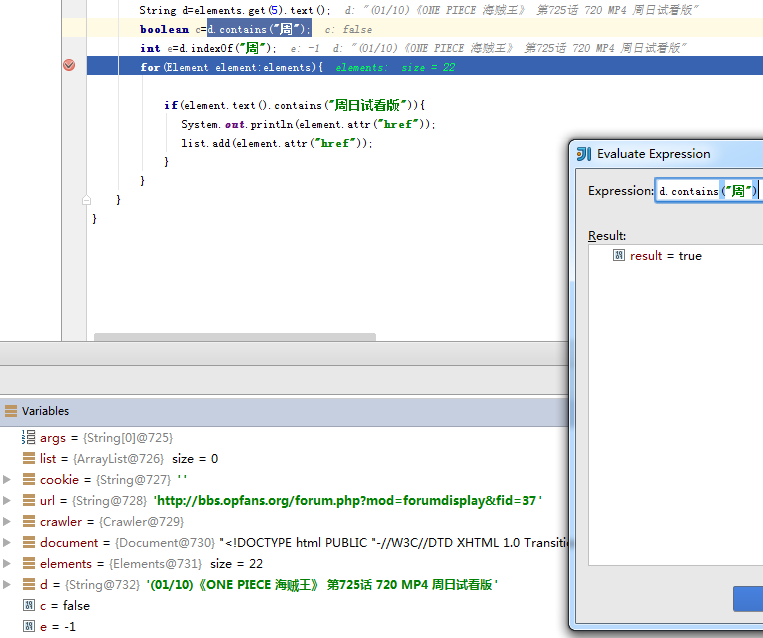763x638 pixels.
Task: Click the 'System.out.println(element.attr("href"));' line
Action: pyautogui.click(x=309, y=124)
